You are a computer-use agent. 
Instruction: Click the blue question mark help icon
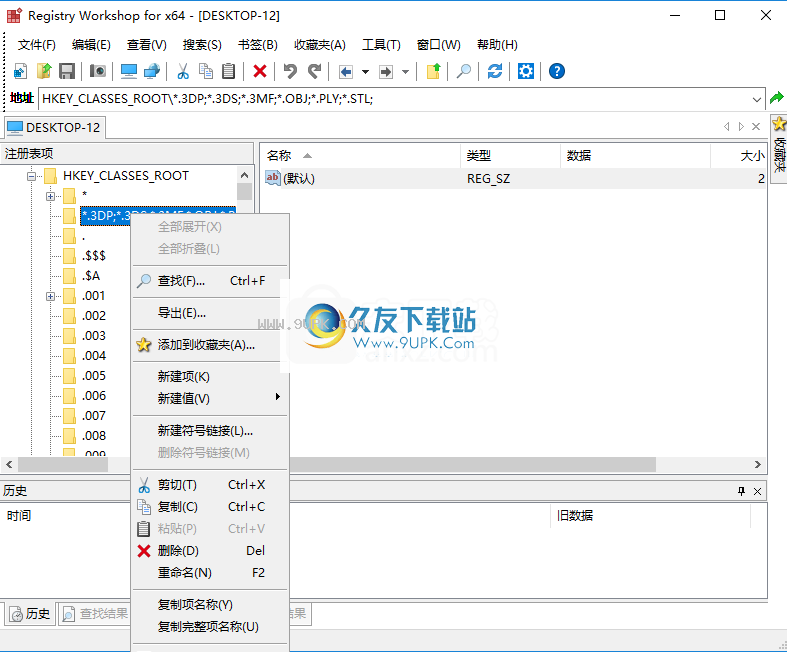coord(557,71)
